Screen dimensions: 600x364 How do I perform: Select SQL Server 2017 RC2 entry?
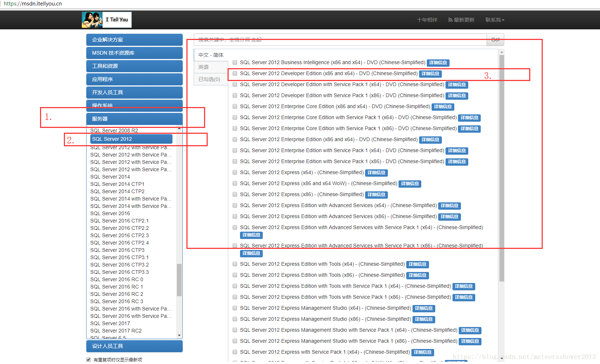(116, 331)
